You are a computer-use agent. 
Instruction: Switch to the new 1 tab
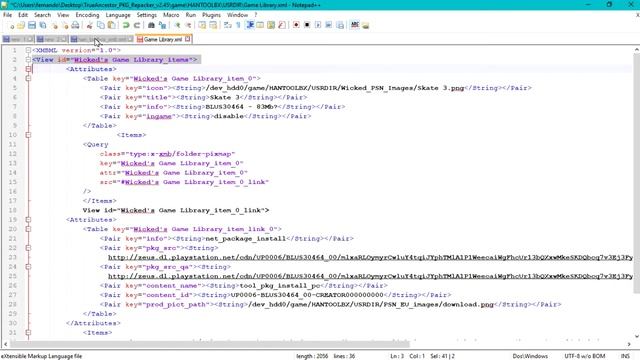pos(18,39)
